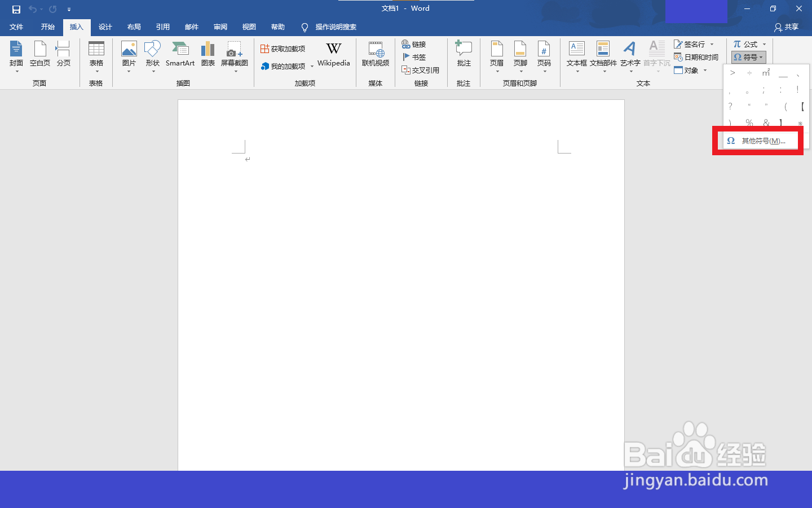
Task: Click the Save icon in quick access toolbar
Action: [x=16, y=9]
